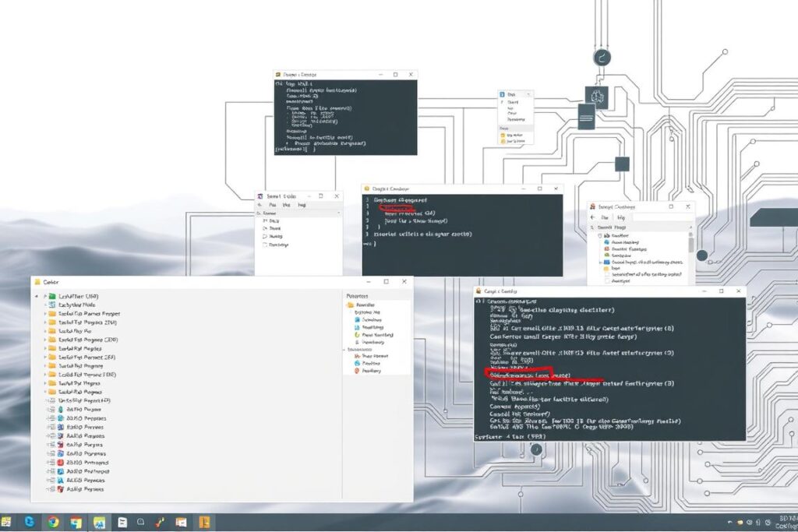
Task: Click the purple icon in small left window title
Action: pos(260,196)
